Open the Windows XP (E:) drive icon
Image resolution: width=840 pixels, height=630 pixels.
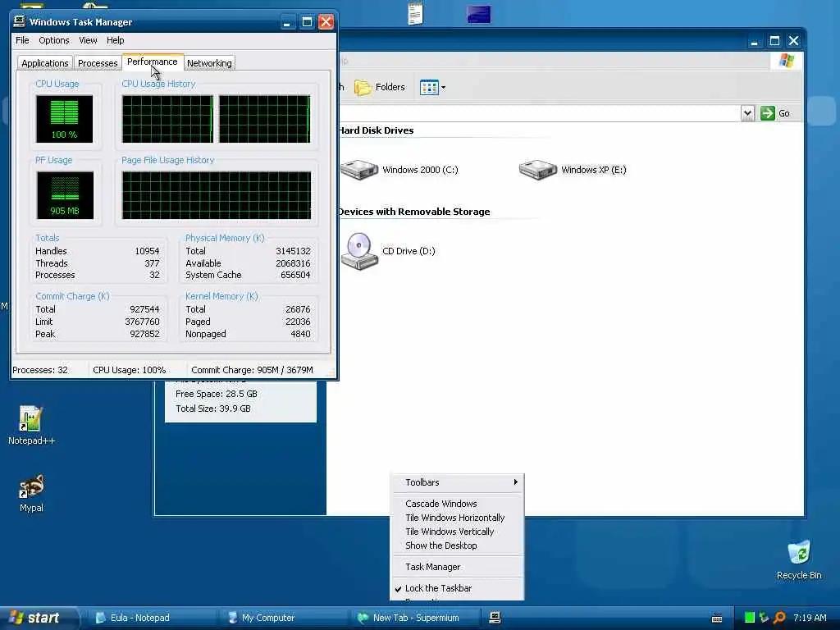tap(538, 170)
